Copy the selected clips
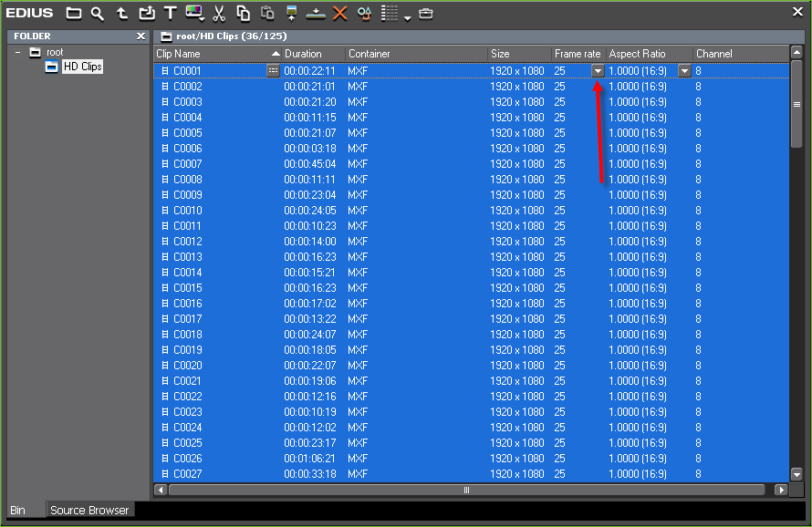This screenshot has width=812, height=527. coord(243,14)
